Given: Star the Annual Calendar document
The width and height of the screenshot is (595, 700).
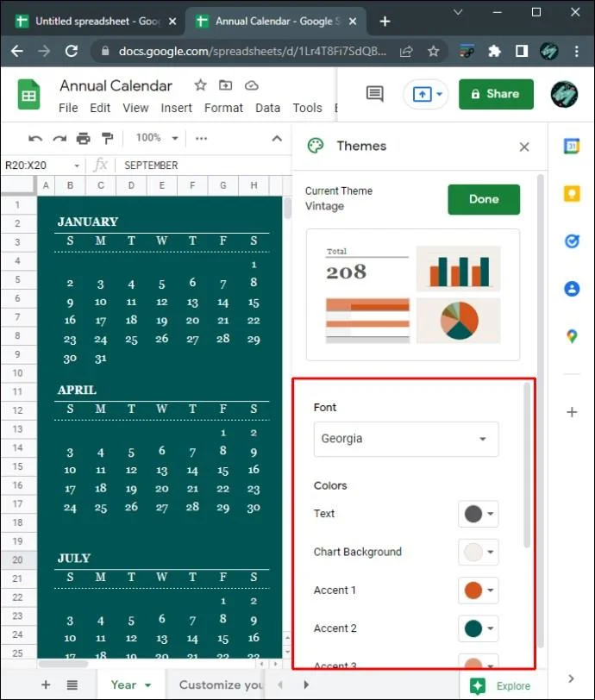Looking at the screenshot, I should 201,84.
